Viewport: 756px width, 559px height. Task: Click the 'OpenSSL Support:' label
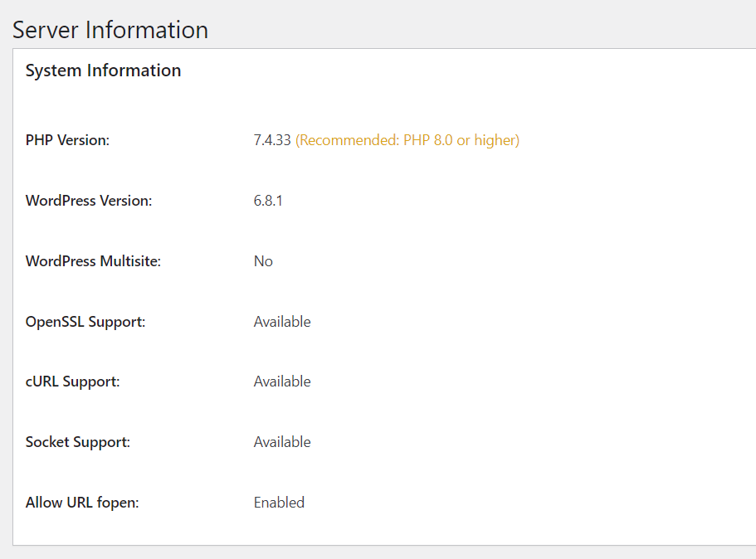click(85, 322)
